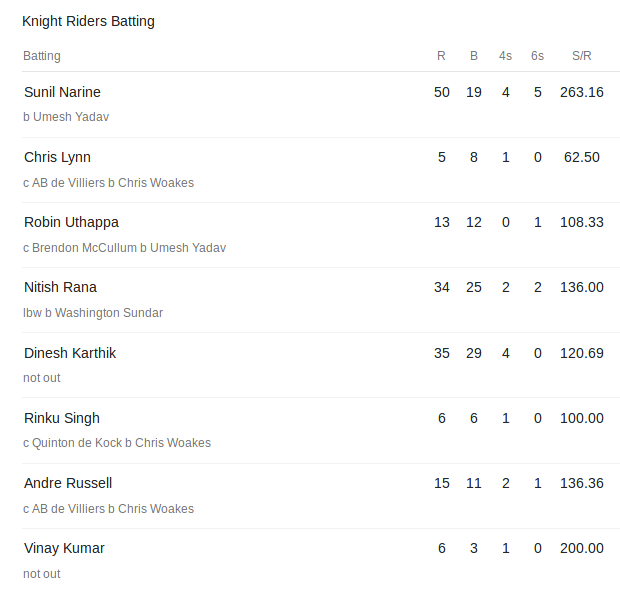Open Robin Uthappa player entry
The width and height of the screenshot is (620, 593).
click(x=71, y=222)
